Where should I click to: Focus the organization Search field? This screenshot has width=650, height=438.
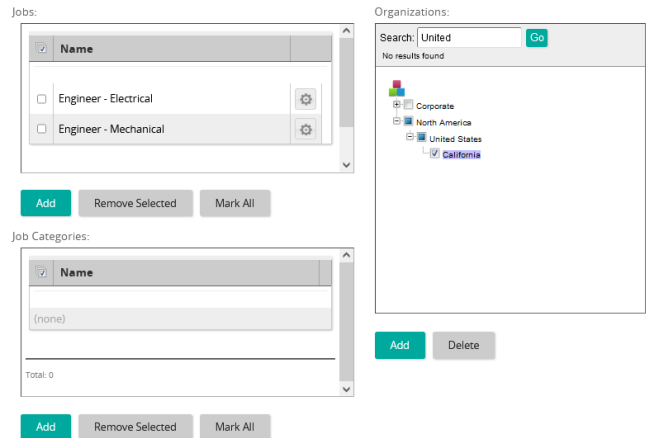[x=469, y=38]
